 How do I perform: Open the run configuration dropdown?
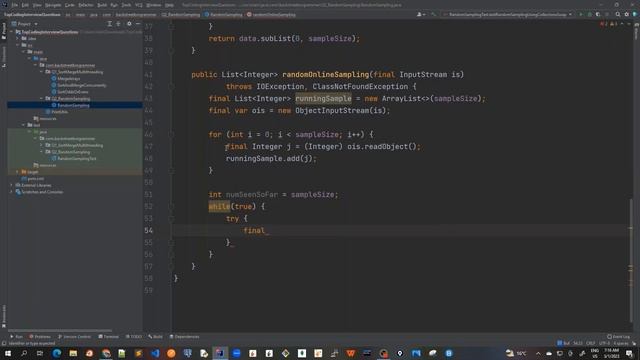tap(508, 14)
